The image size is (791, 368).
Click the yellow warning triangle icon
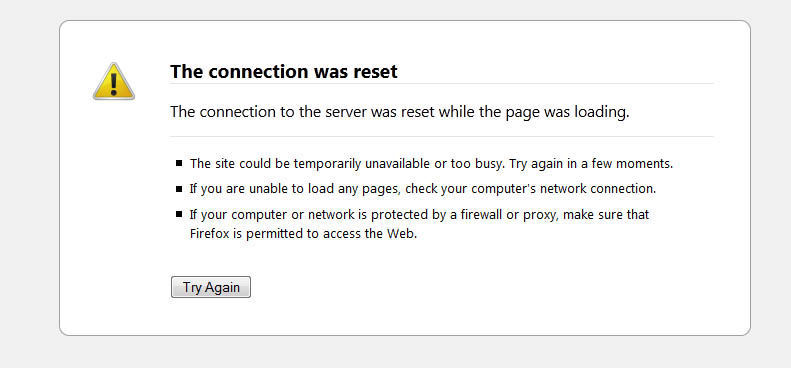tap(114, 81)
